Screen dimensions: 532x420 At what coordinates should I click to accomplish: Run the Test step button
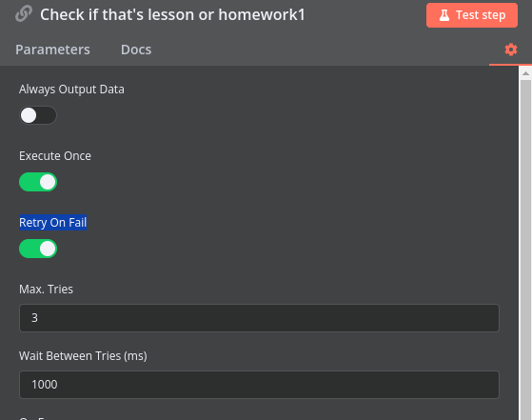coord(472,15)
